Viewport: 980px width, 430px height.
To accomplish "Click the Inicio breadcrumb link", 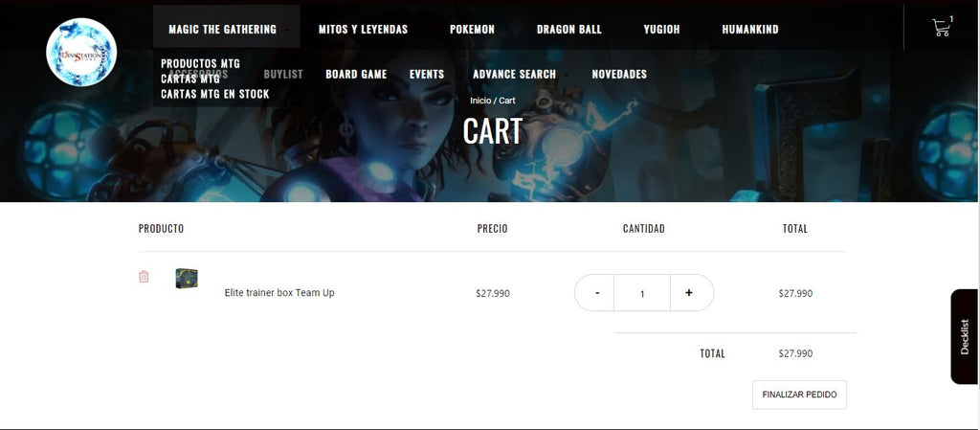I will (x=480, y=100).
